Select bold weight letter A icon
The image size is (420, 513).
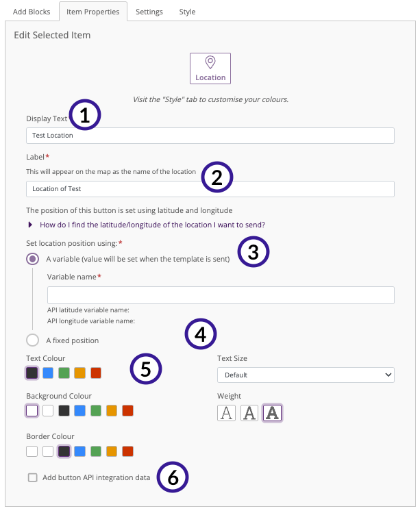(272, 413)
